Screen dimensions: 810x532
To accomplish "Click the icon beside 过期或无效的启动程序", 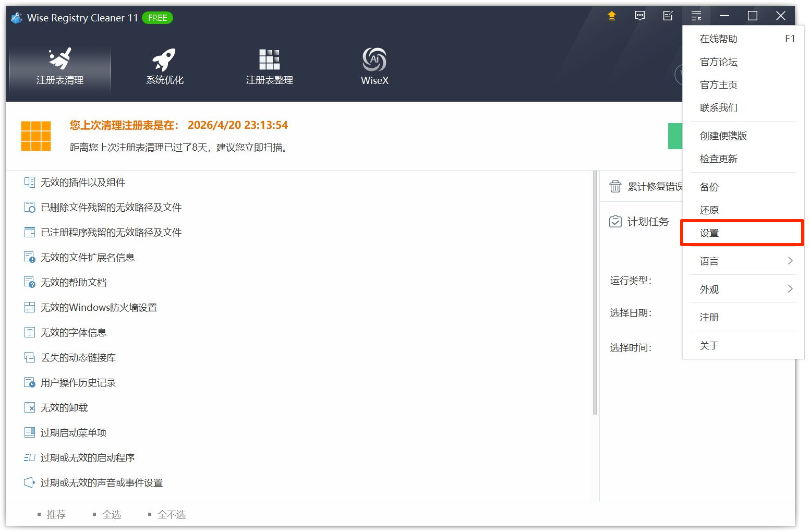I will (30, 458).
